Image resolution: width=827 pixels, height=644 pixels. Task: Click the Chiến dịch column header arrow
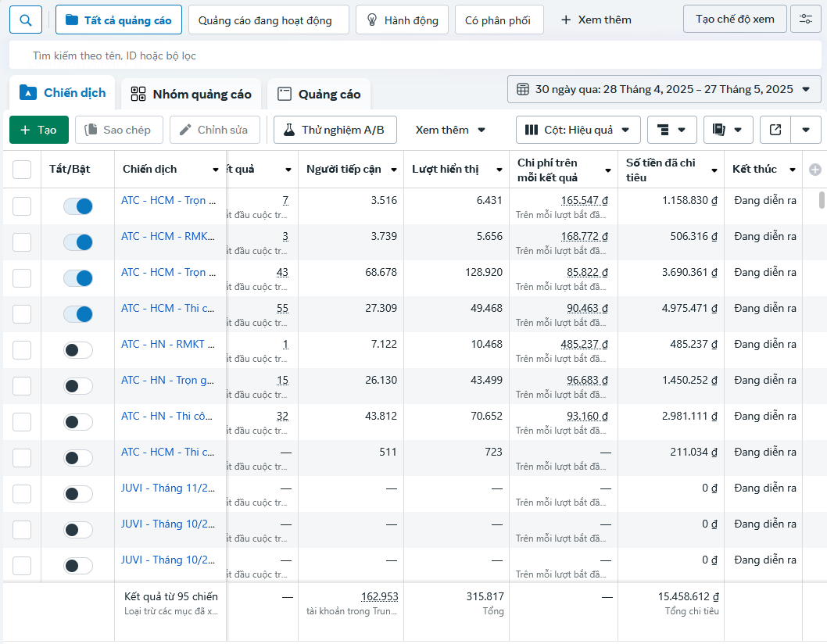pos(215,170)
